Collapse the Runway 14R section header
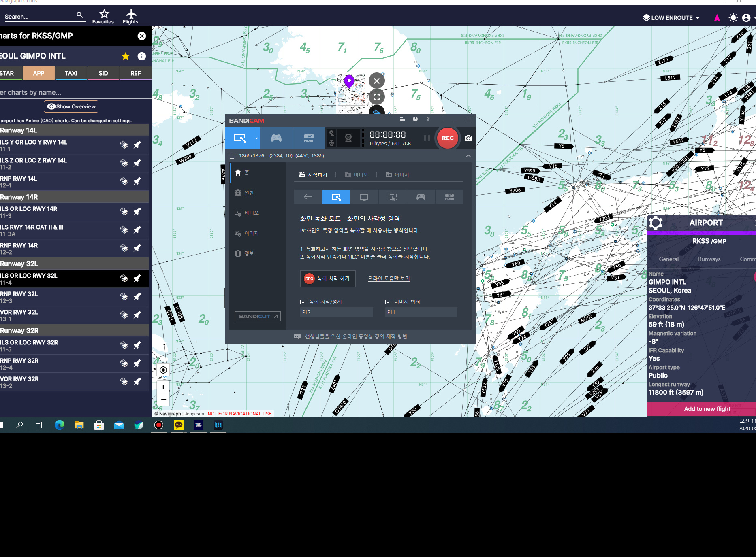This screenshot has width=756, height=557. (74, 197)
